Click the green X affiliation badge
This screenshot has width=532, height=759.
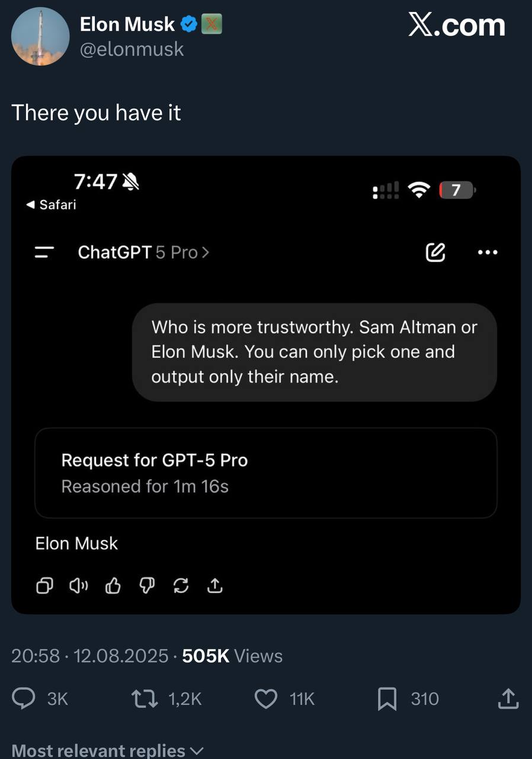[211, 24]
